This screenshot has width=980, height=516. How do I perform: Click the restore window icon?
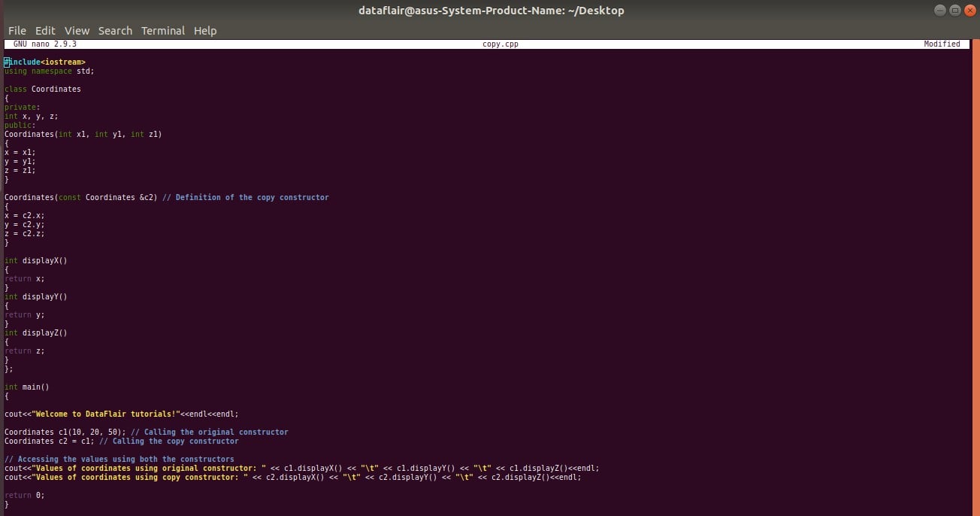(x=954, y=10)
